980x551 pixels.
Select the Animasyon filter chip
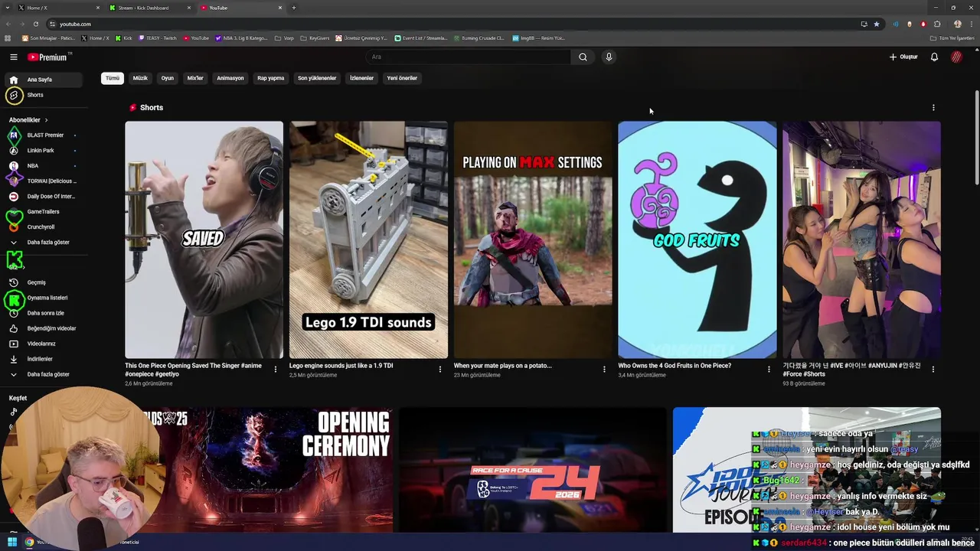point(230,78)
